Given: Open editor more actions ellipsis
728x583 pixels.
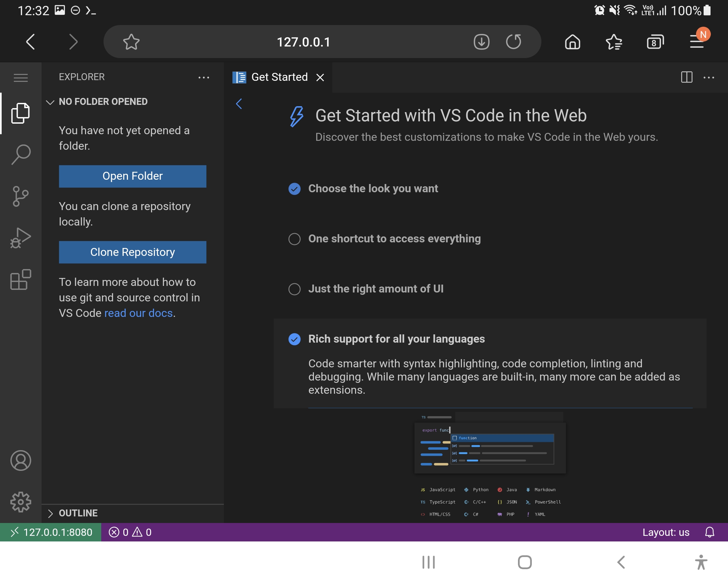Looking at the screenshot, I should pyautogui.click(x=709, y=77).
